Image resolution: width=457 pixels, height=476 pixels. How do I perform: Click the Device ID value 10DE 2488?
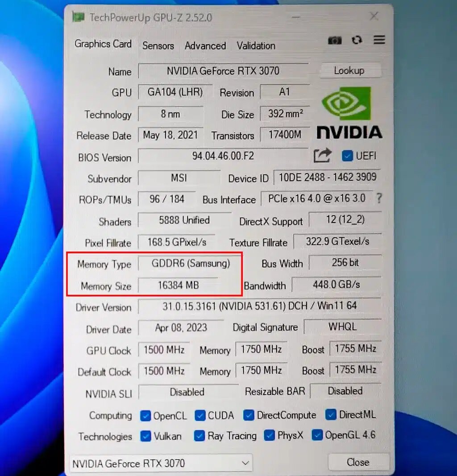(x=327, y=177)
